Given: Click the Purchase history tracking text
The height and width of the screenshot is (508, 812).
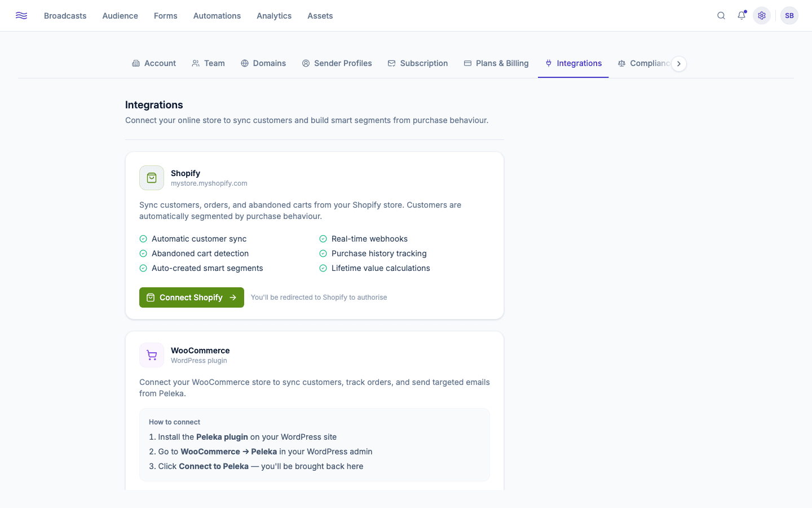Looking at the screenshot, I should 379,253.
